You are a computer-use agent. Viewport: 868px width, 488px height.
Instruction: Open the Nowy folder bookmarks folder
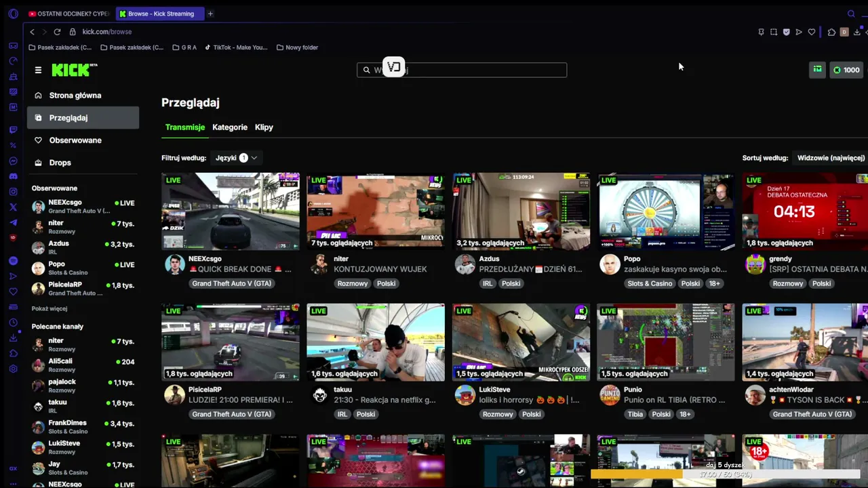298,47
